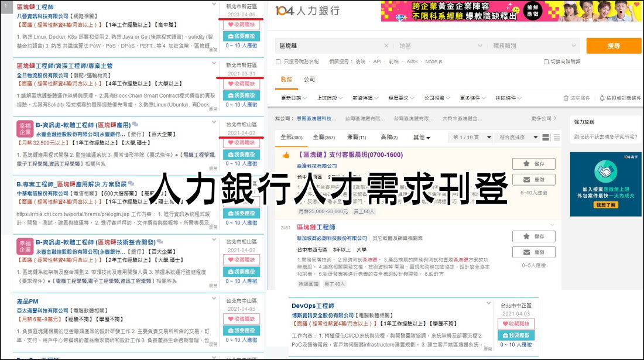644x360 pixels.
Task: Click the bell icon for 檢視或訂閱條件
Action: tap(602, 98)
